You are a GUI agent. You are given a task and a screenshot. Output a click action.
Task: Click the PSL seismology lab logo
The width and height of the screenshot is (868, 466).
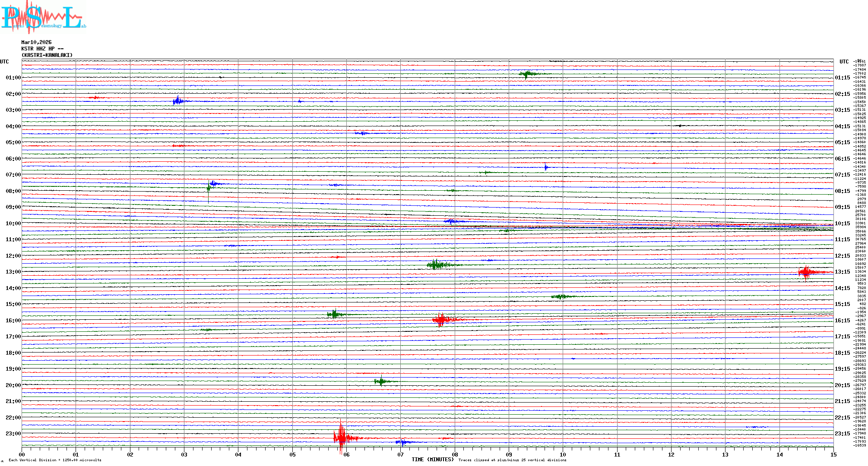(43, 17)
